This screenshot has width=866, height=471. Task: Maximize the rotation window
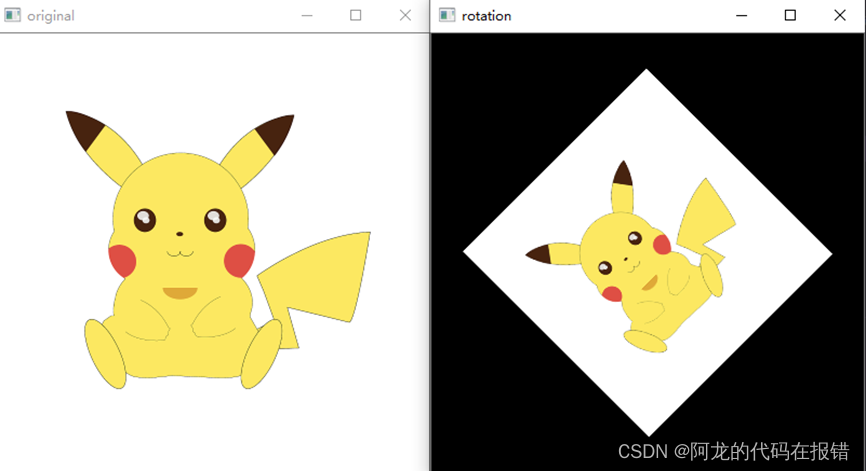790,15
